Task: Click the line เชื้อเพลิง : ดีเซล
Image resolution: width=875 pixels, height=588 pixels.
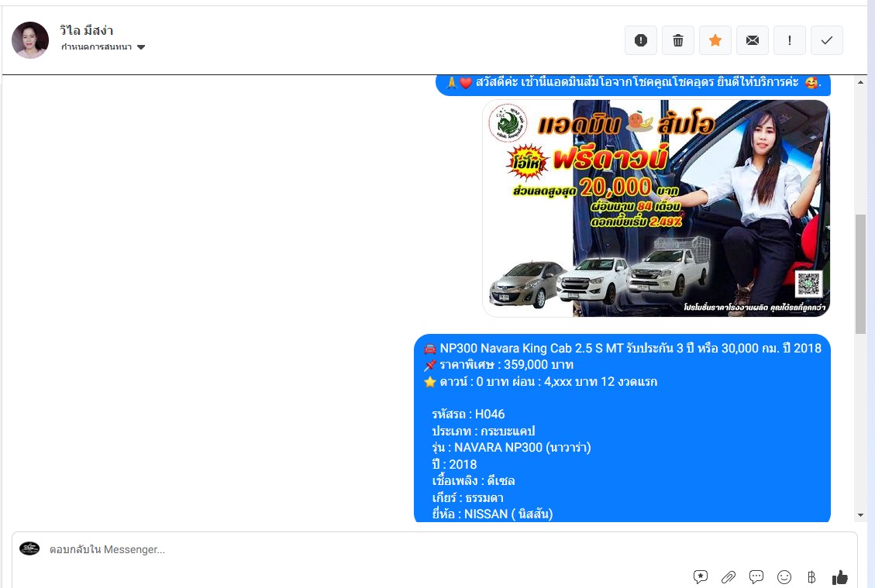Action: [x=474, y=481]
